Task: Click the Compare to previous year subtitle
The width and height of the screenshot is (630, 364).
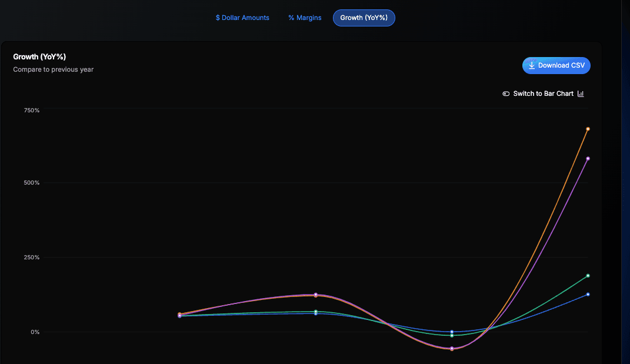Action: click(53, 69)
